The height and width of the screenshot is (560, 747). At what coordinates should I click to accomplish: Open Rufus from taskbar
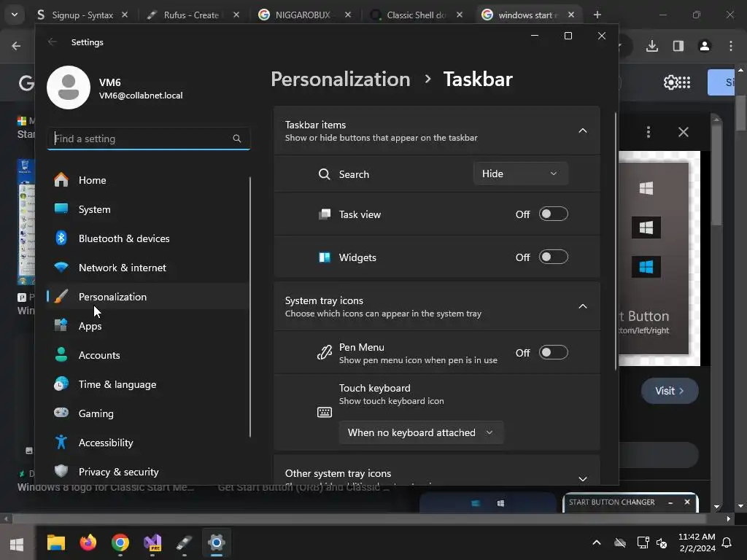click(x=185, y=542)
